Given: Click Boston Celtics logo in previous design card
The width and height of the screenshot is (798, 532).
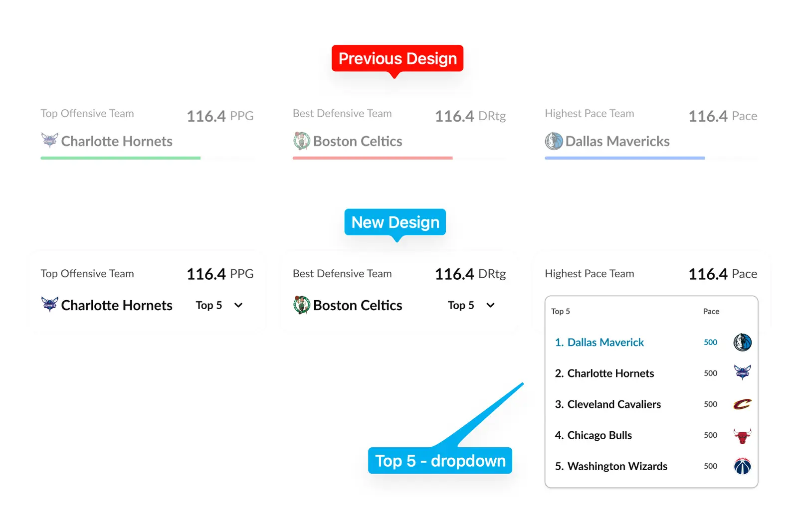Looking at the screenshot, I should pos(302,141).
